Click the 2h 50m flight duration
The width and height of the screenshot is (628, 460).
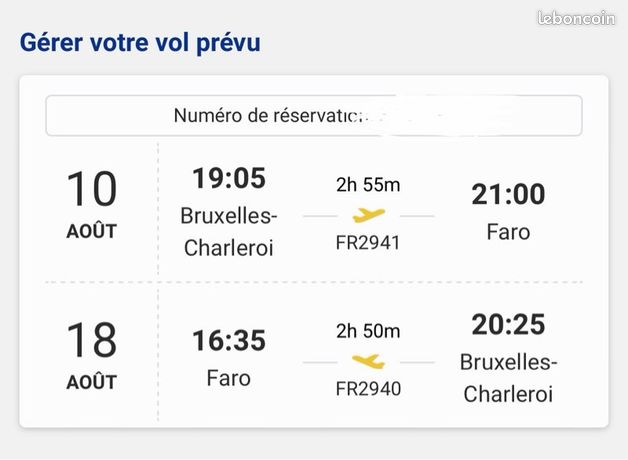point(368,331)
